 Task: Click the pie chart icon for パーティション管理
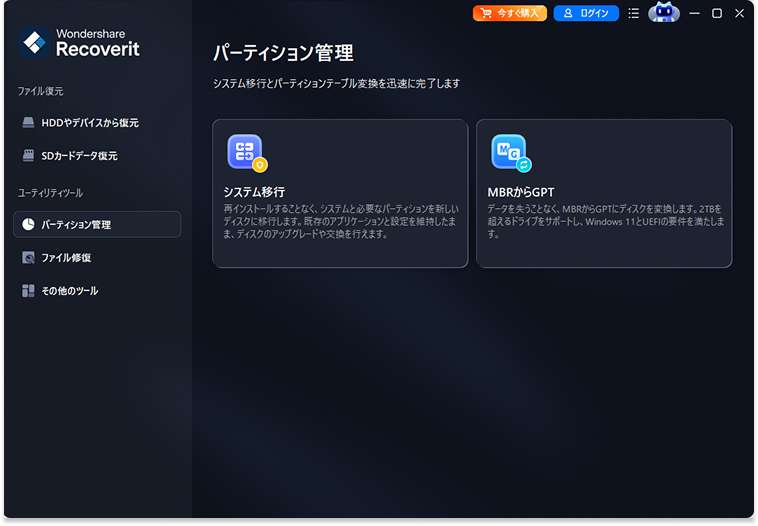[29, 224]
